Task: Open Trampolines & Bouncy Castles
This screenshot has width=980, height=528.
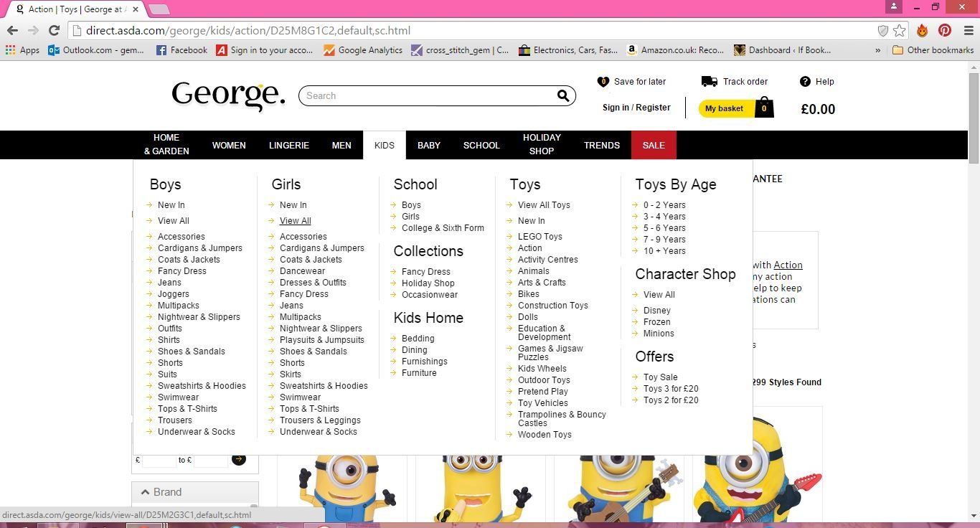Action: pyautogui.click(x=562, y=419)
